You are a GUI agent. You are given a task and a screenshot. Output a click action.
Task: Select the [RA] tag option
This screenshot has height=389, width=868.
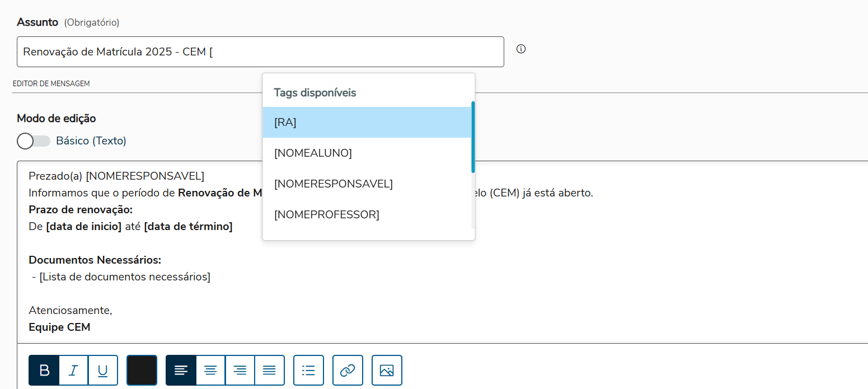tap(367, 123)
